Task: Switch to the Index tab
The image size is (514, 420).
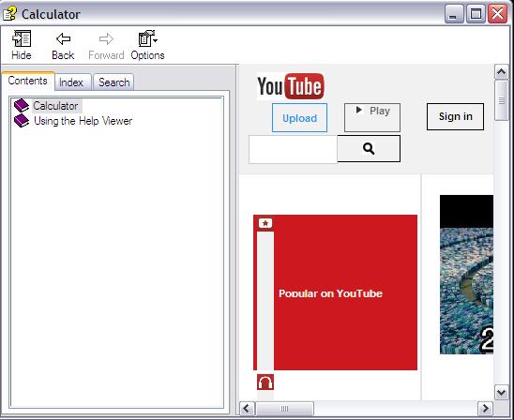Action: coord(72,82)
